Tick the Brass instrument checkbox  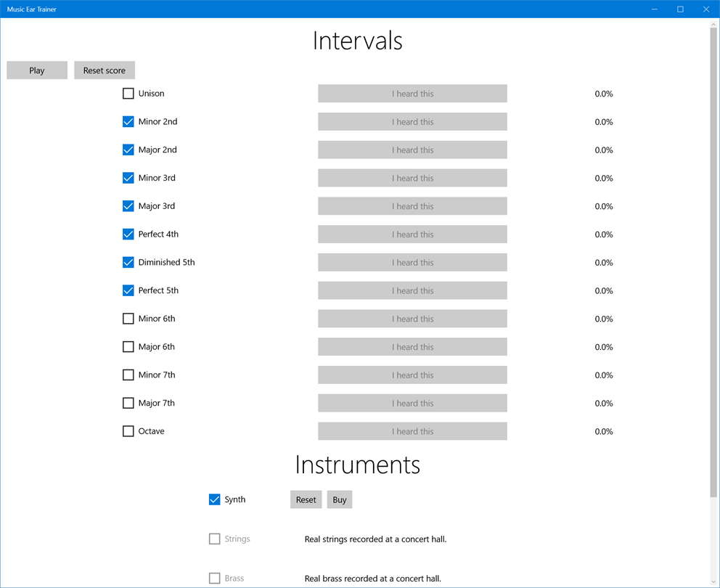click(215, 579)
